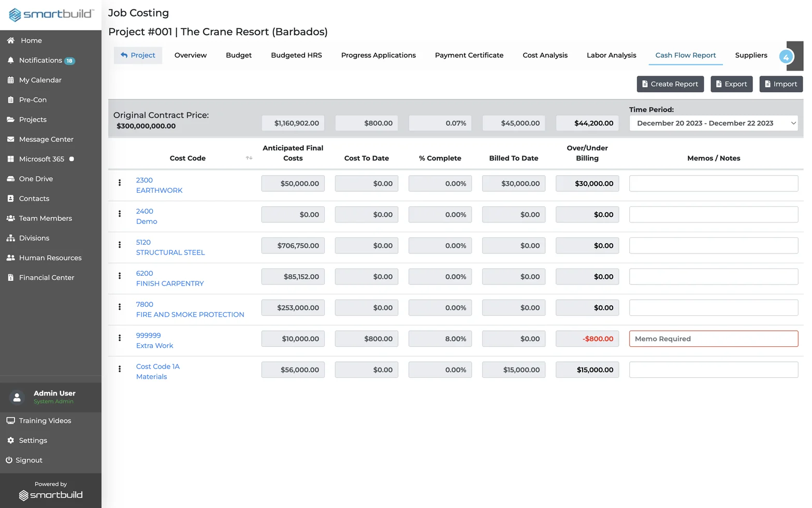The width and height of the screenshot is (812, 508).
Task: Open row options for 6200 FINISH CARPENTRY
Action: pyautogui.click(x=120, y=276)
